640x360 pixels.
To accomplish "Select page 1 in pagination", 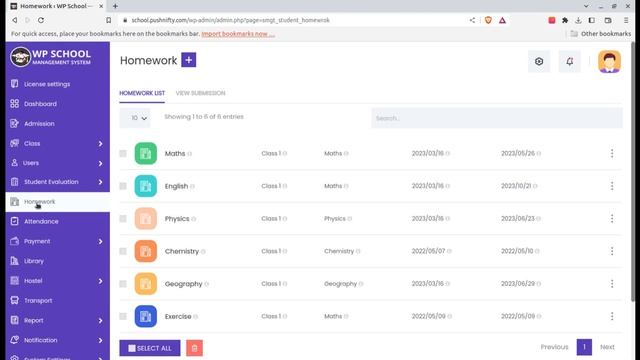I will pyautogui.click(x=584, y=347).
